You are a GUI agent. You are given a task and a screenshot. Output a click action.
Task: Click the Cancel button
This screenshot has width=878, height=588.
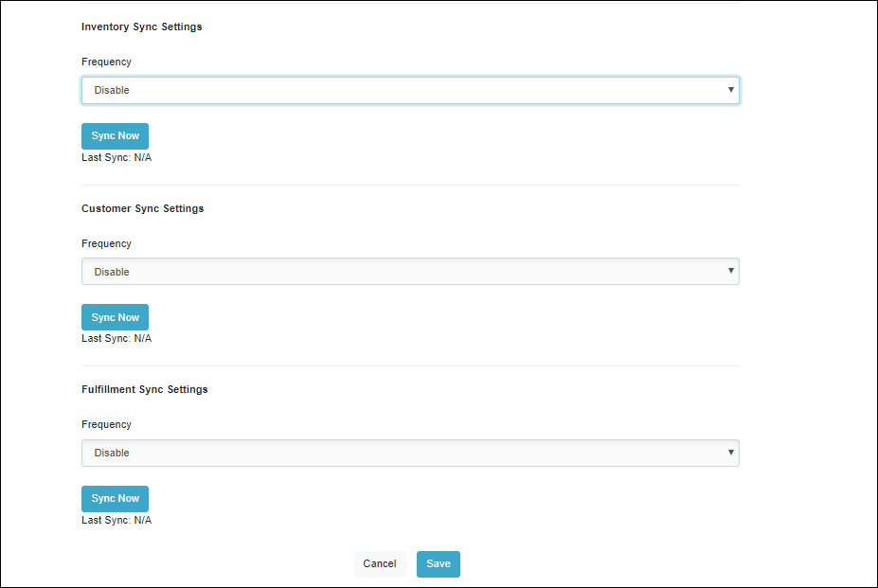[x=379, y=563]
